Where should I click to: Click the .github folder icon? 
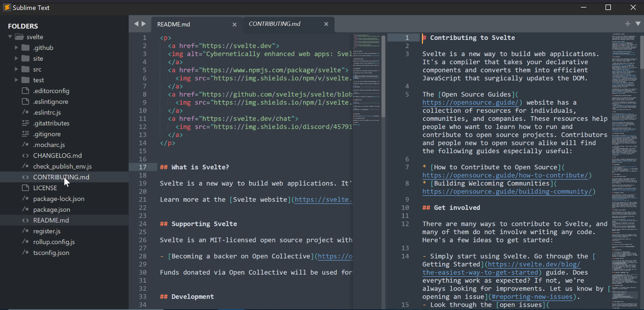click(26, 47)
